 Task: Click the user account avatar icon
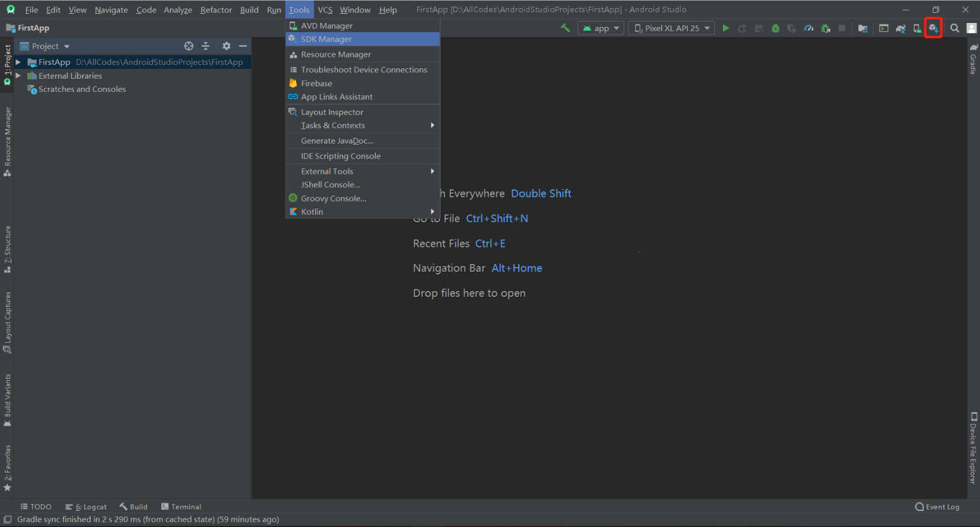tap(971, 28)
